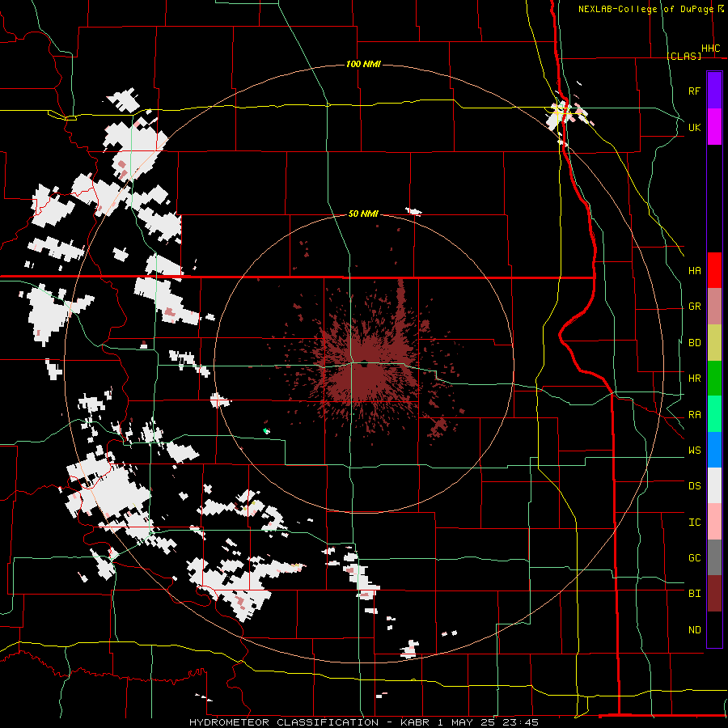Click the IC legend label
This screenshot has height=728, width=728.
[x=694, y=523]
